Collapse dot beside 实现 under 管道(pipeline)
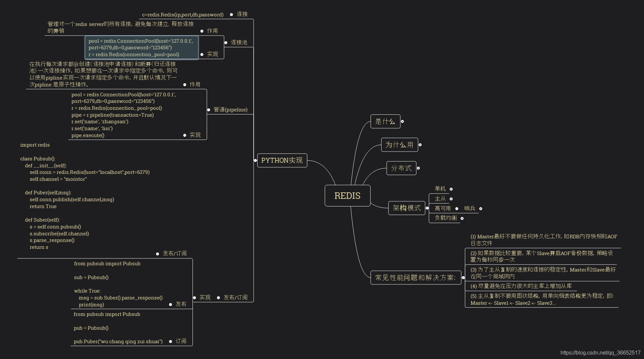 185,135
